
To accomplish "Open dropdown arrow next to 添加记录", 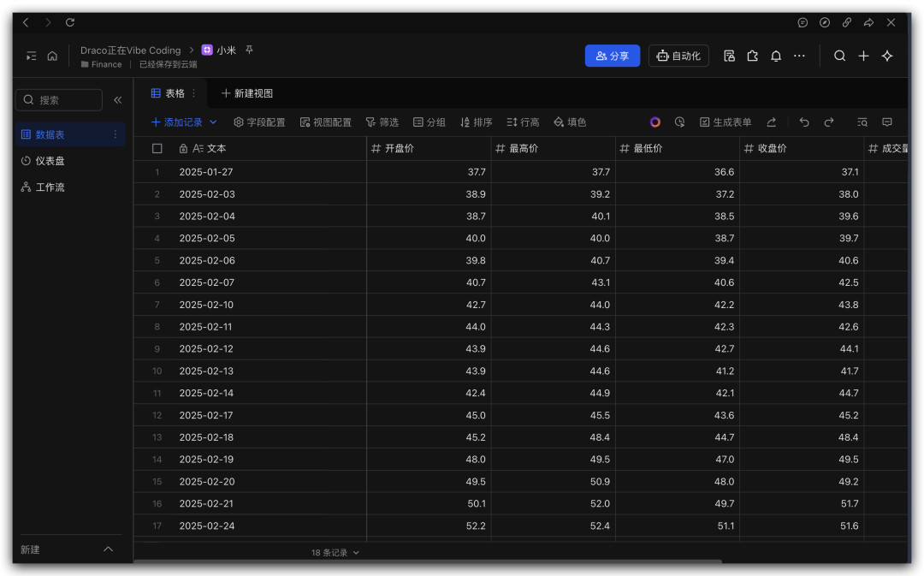I will coord(213,122).
